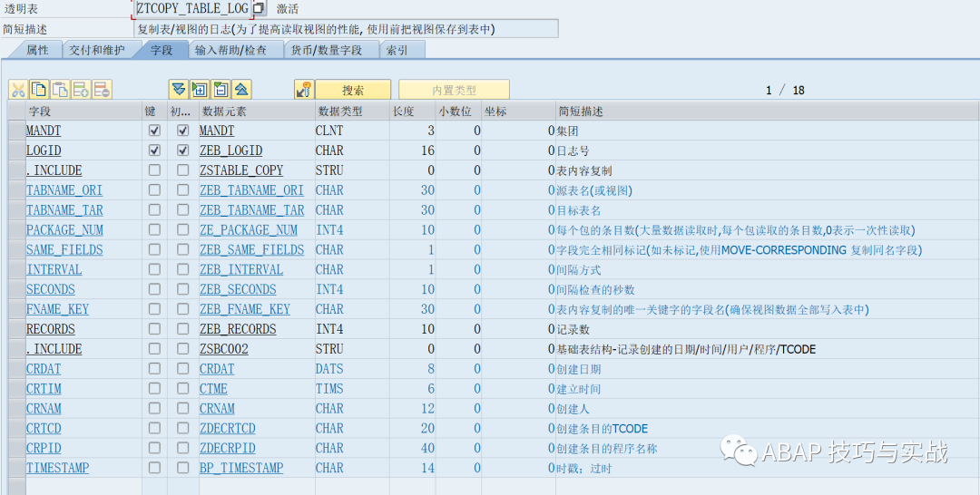Image resolution: width=980 pixels, height=495 pixels.
Task: Click in the 简短描述 description input field
Action: tap(346, 29)
